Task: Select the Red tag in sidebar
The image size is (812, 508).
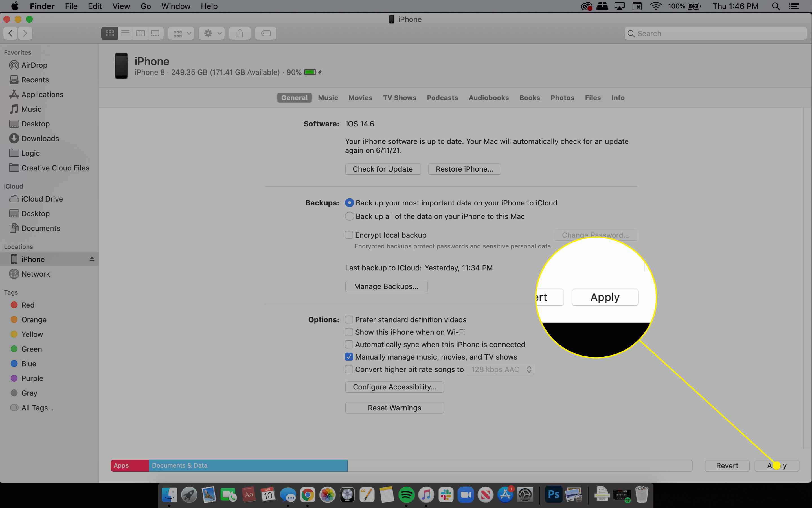Action: 23,305
